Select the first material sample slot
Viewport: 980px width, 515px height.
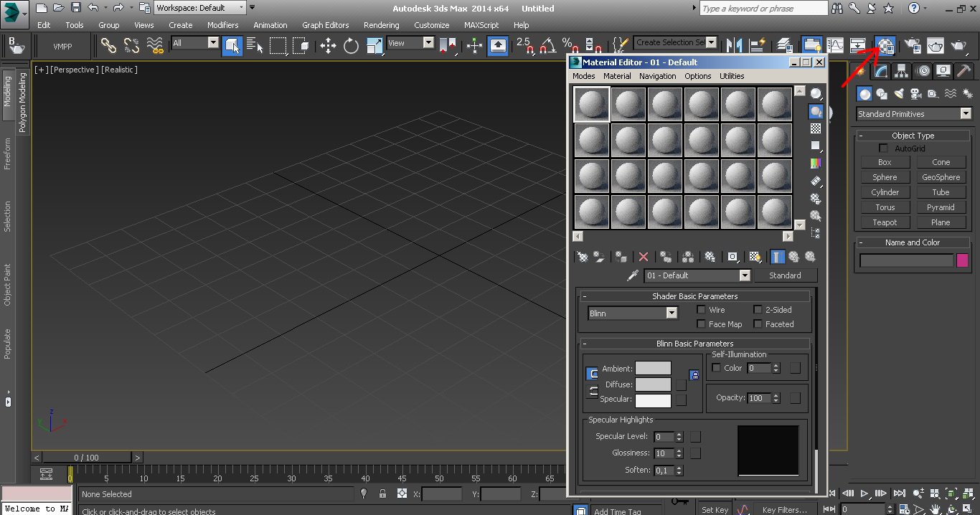(592, 105)
